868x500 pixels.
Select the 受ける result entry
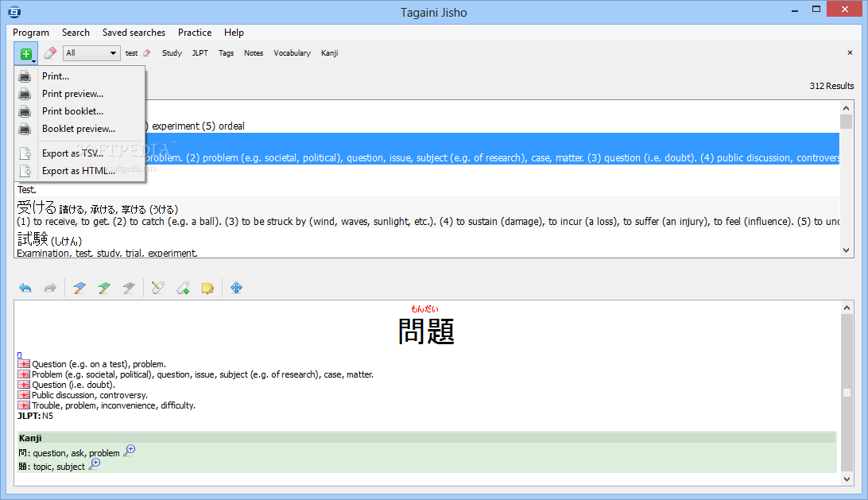428,213
